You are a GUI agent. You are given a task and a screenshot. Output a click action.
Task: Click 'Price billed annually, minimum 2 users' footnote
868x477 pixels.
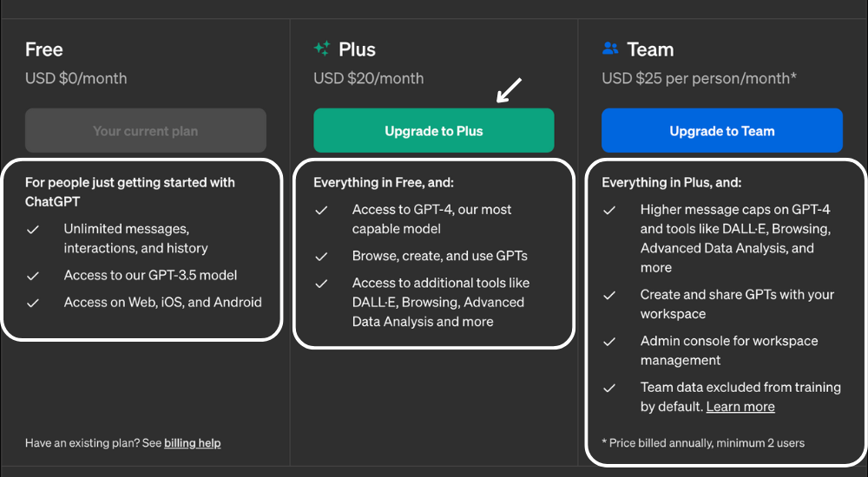point(703,442)
